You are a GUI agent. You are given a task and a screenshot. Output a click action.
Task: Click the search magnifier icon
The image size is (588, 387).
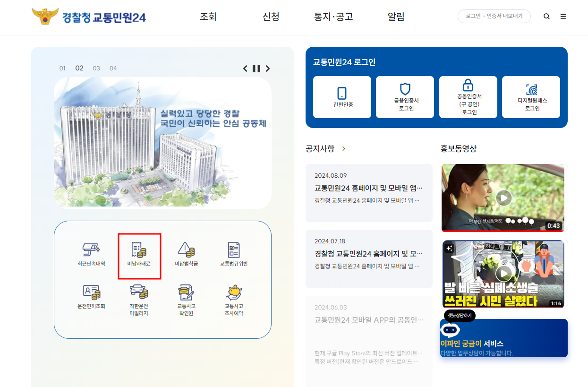click(546, 17)
